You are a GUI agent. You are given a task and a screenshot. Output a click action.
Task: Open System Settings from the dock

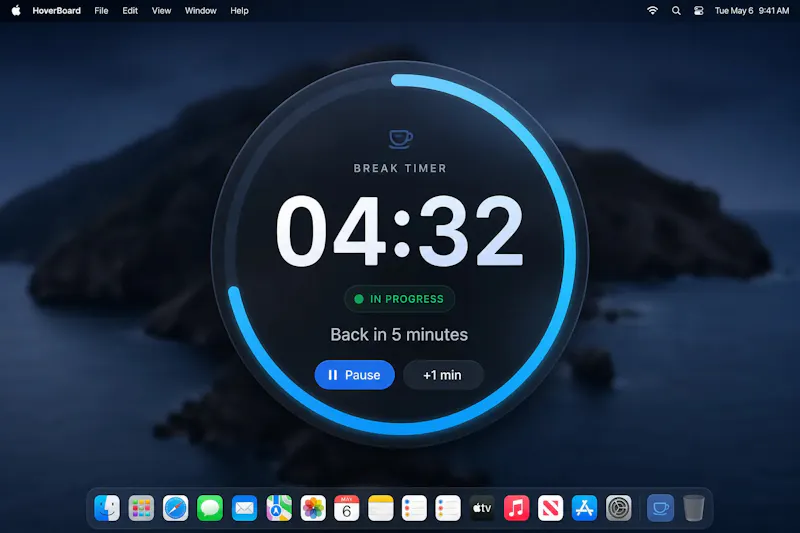(619, 508)
